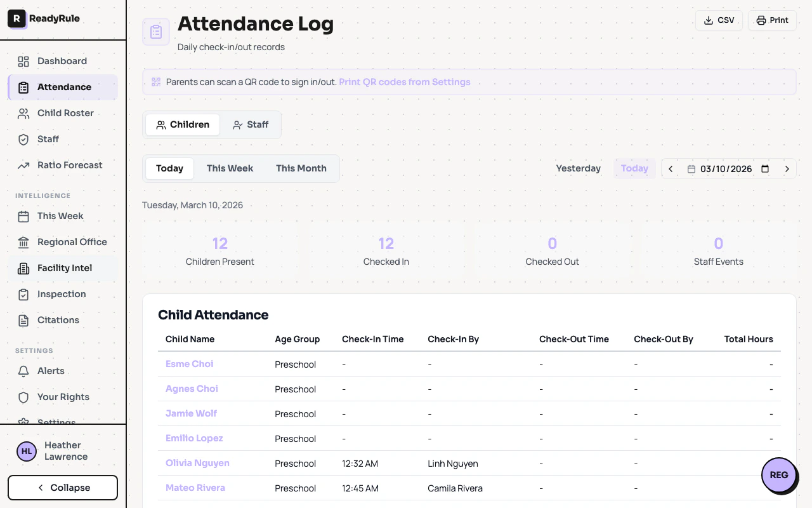Click the Heather Lawrence avatar
Viewport: 812px width, 508px height.
point(26,451)
